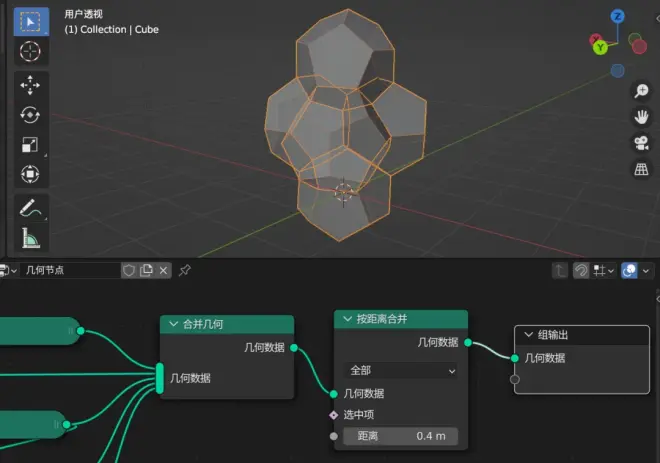
Task: Collapse the 组输出 node
Action: coord(528,335)
